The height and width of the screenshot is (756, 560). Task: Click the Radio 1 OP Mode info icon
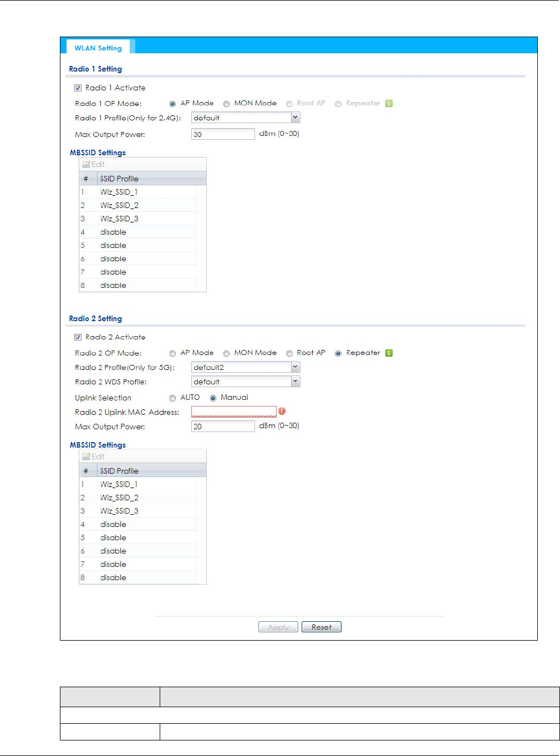pyautogui.click(x=389, y=103)
